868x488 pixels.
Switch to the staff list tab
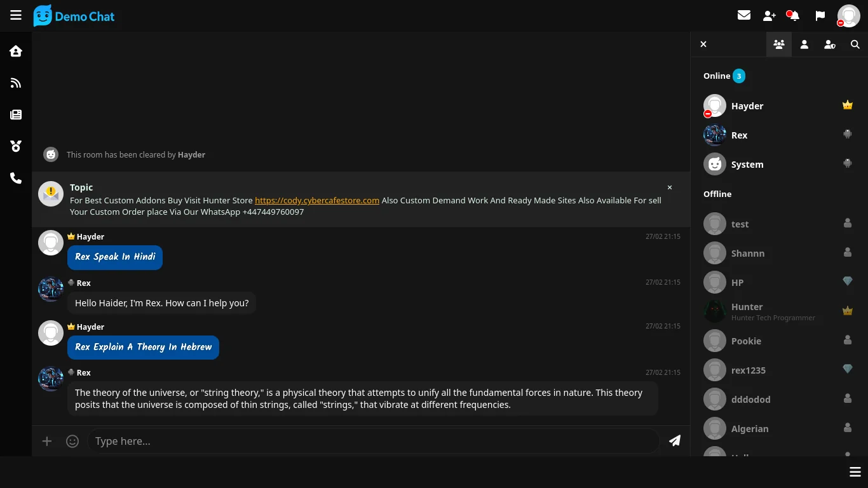pos(829,44)
